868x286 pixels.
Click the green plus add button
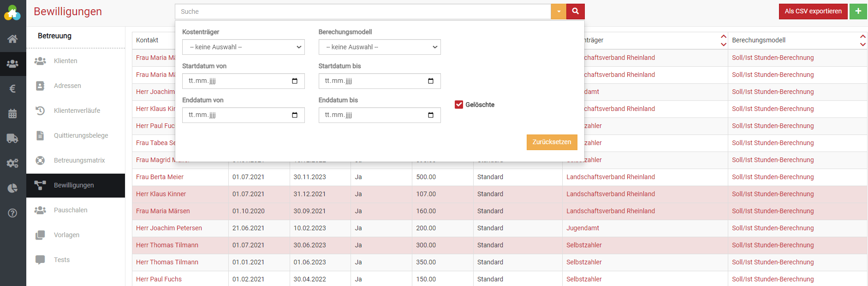pos(858,12)
